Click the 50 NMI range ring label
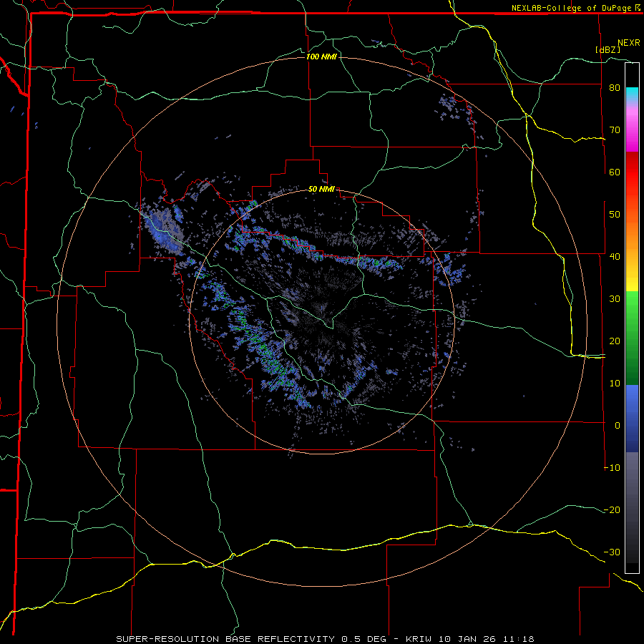Viewport: 644px width, 644px height. (321, 189)
